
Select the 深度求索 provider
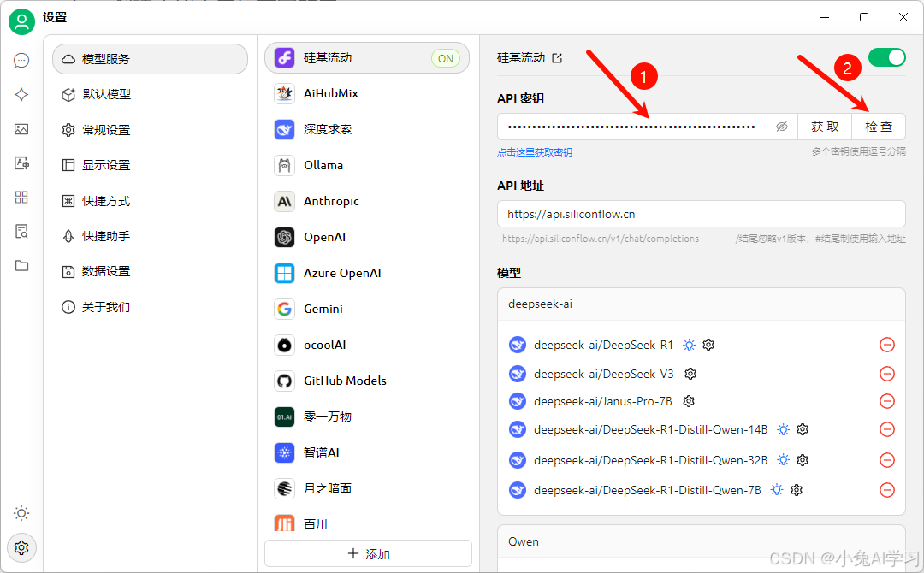[366, 129]
